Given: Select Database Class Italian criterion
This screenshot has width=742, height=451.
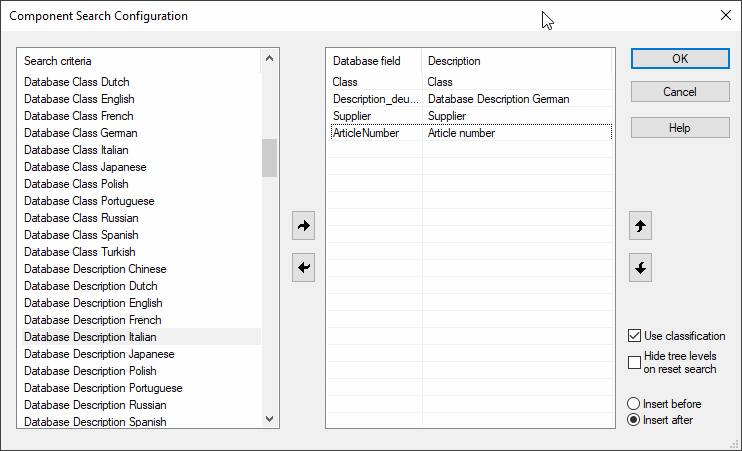Looking at the screenshot, I should tap(141, 150).
